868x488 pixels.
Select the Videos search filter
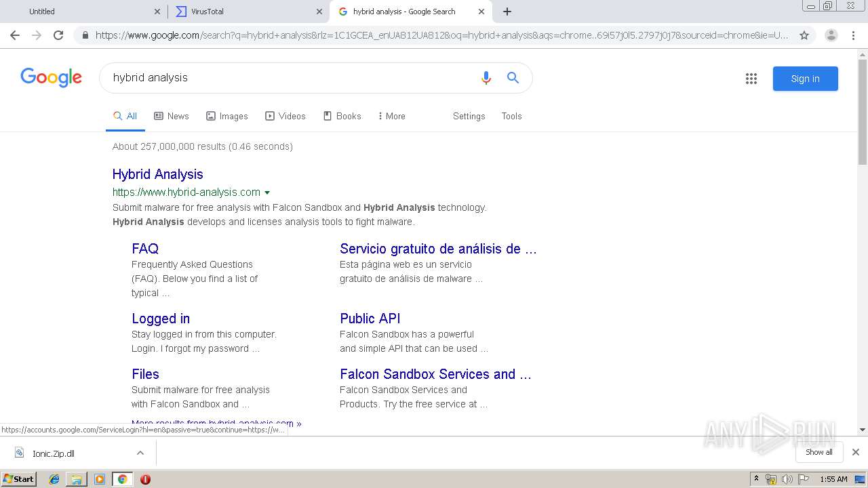pyautogui.click(x=285, y=116)
